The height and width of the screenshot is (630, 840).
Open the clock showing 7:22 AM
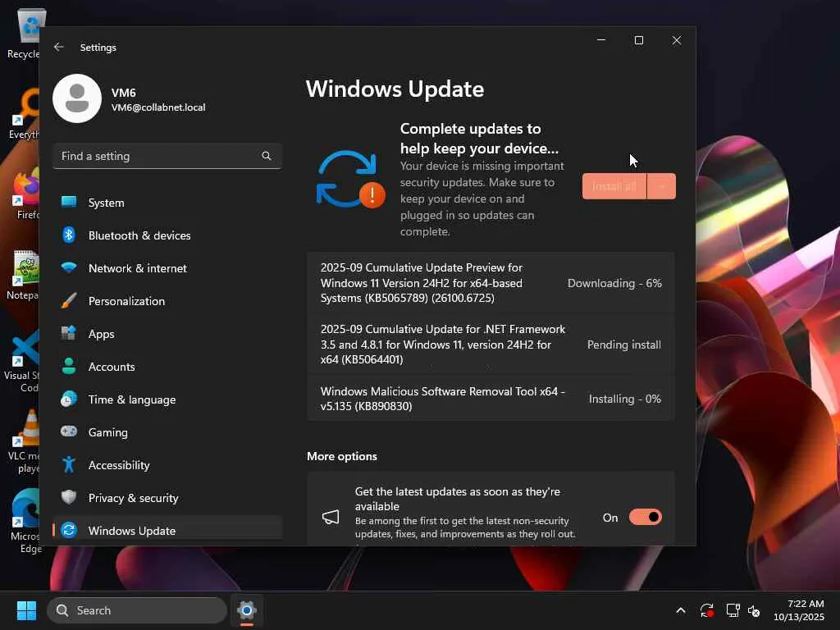click(x=799, y=610)
